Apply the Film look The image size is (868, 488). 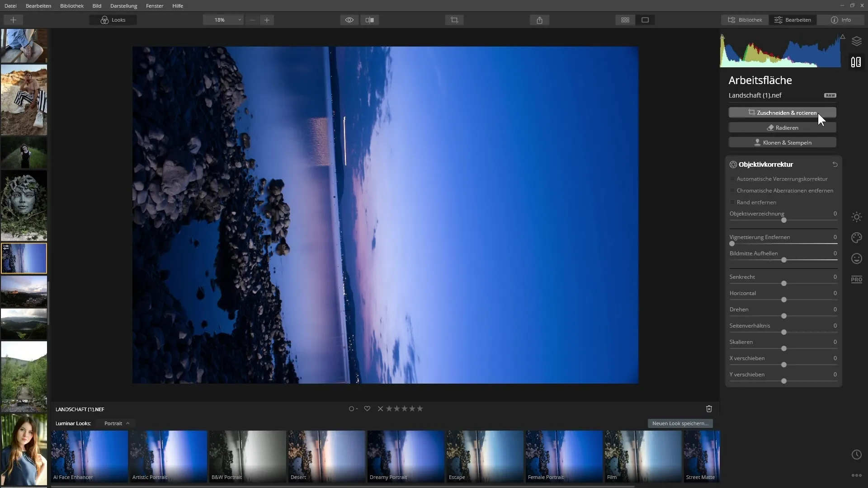tap(643, 456)
